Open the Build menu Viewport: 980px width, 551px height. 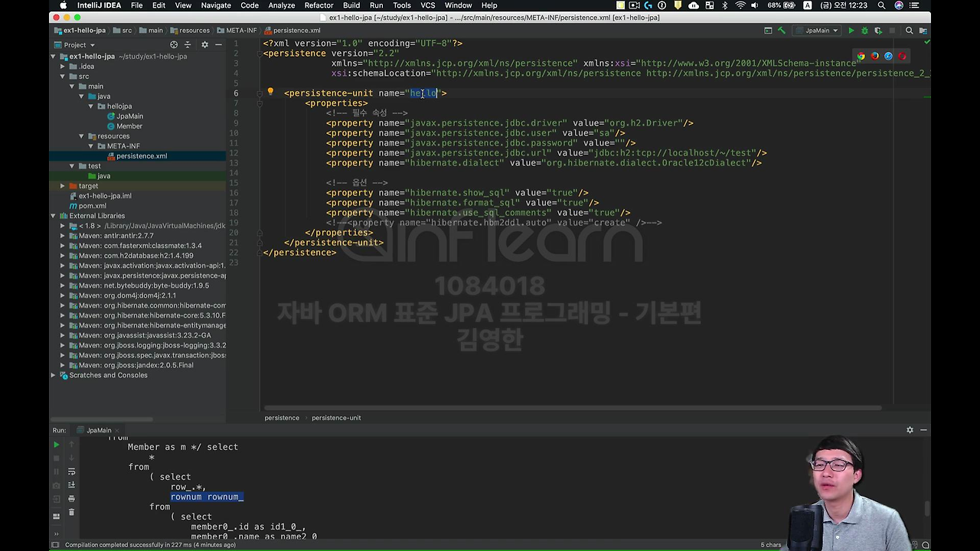(351, 5)
